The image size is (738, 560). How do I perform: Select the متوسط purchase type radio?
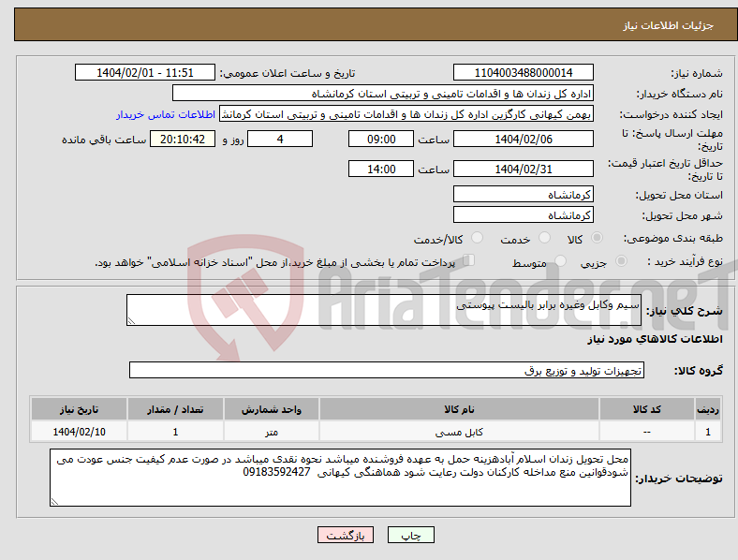coord(560,260)
